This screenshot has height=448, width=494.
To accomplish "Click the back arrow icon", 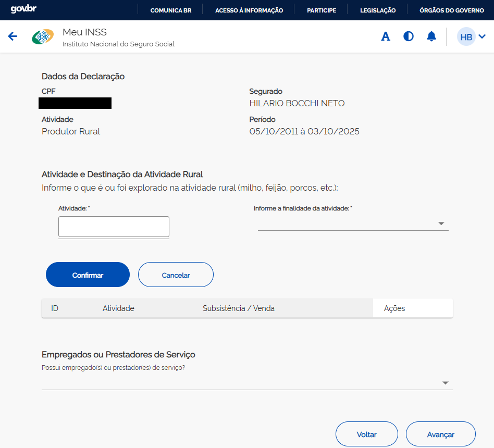I will (x=13, y=36).
